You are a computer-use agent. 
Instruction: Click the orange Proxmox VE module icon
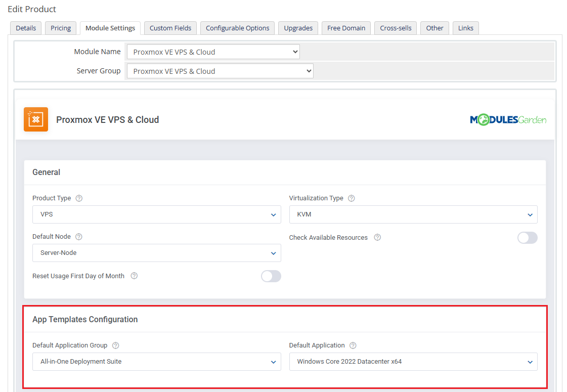click(36, 119)
